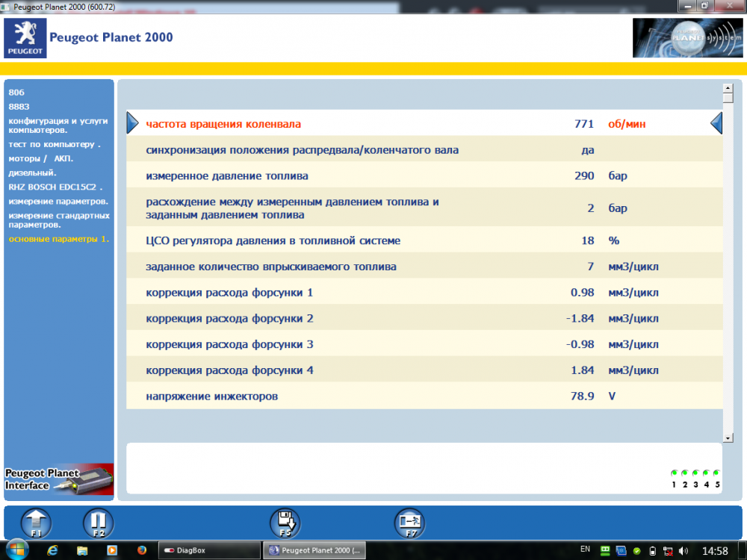The image size is (747, 560).
Task: Open "измерение параметров" in the left breadcrumb
Action: 58,202
